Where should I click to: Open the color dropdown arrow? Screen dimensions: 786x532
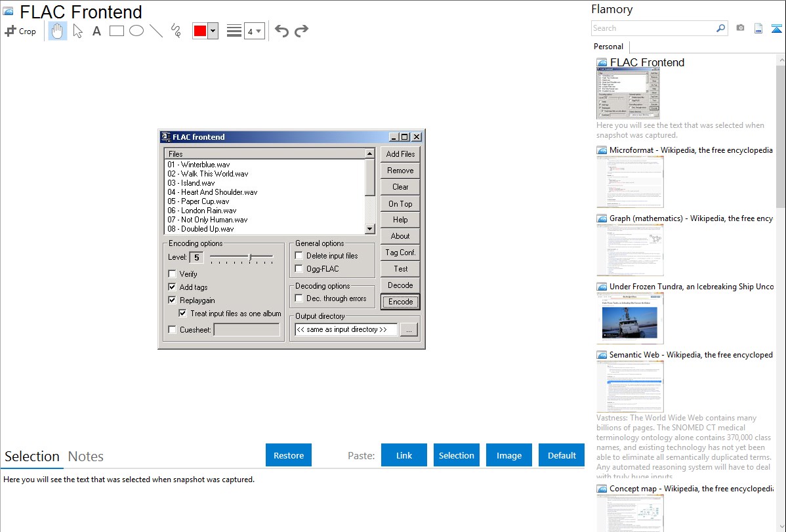point(213,31)
